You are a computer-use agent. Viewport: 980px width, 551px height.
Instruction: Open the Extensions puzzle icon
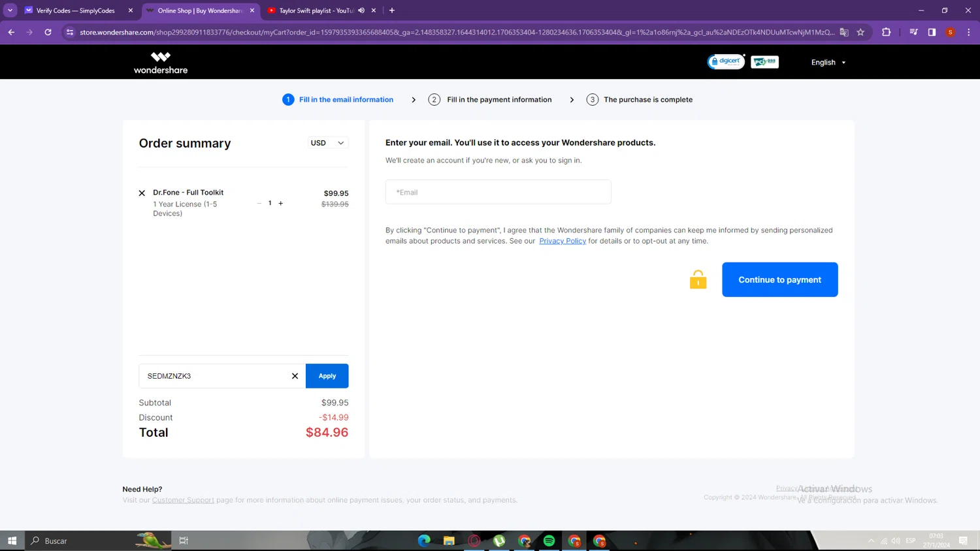coord(887,32)
